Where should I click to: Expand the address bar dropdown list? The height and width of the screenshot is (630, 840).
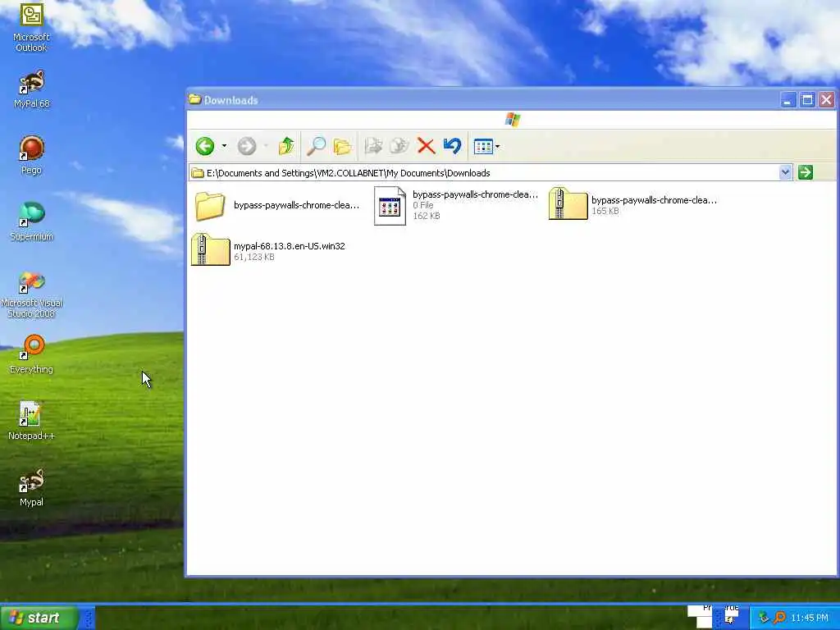[x=785, y=172]
